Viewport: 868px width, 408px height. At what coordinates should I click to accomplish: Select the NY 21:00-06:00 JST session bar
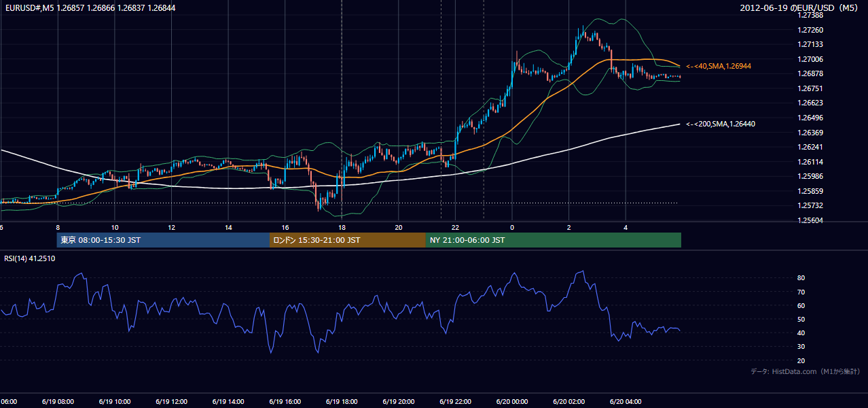pos(554,240)
